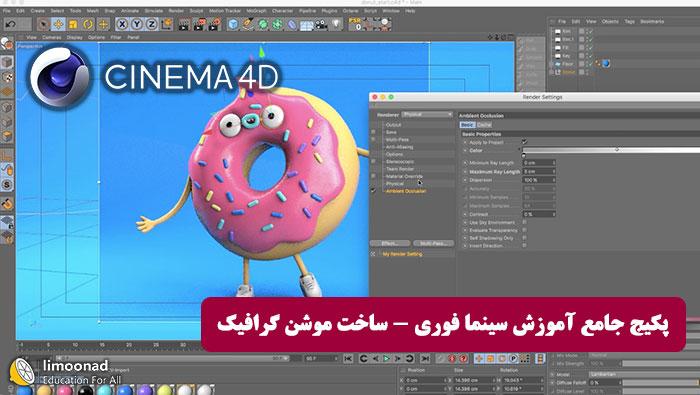700x395 pixels.
Task: Toggle the Y axis lock
Action: point(137,24)
